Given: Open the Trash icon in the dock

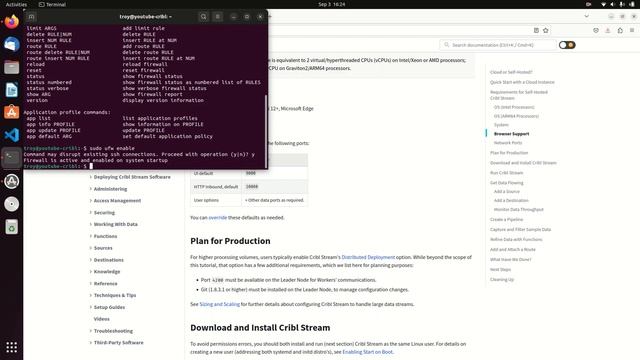Looking at the screenshot, I should 11,227.
